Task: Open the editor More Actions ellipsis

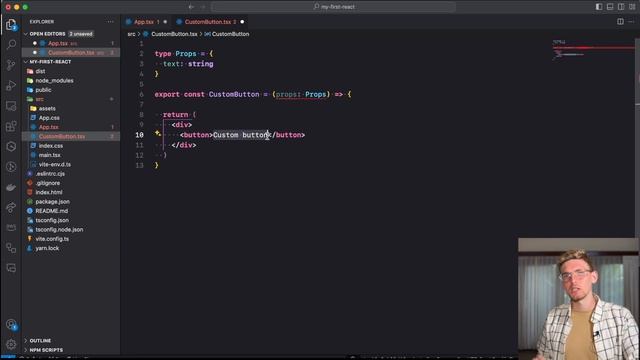Action: click(x=631, y=22)
